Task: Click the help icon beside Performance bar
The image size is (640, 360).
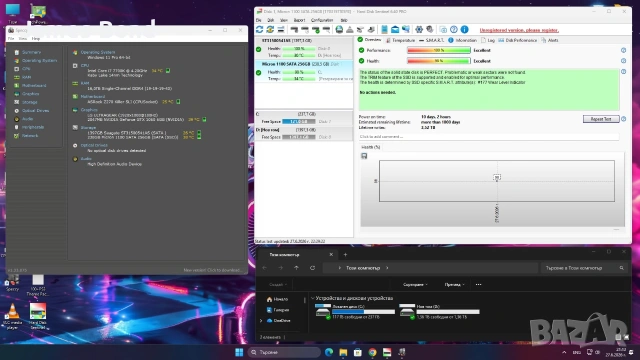Action: [623, 50]
